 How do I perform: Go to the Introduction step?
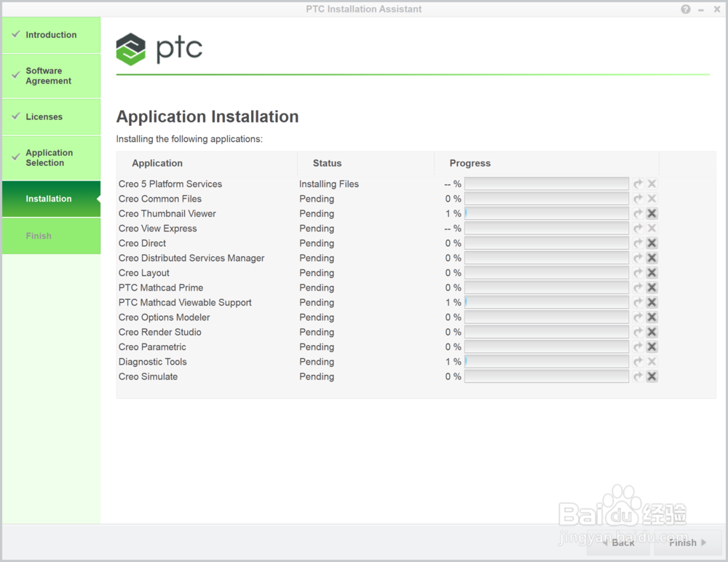[x=51, y=35]
